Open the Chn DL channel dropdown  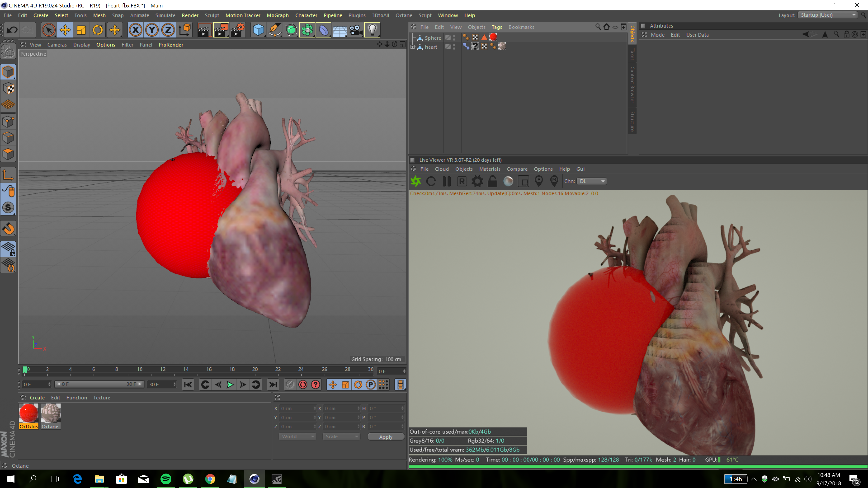(x=592, y=181)
